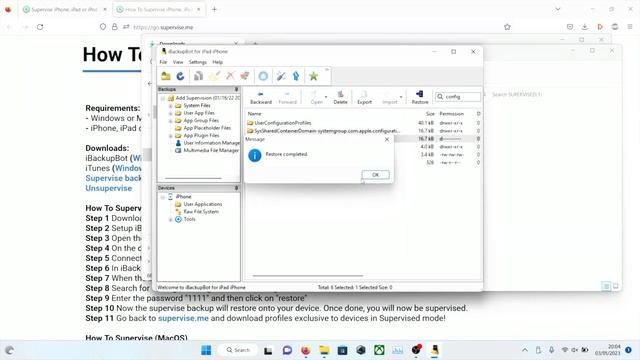640x360 pixels.
Task: Pin the Devices panel with its pushpin
Action: click(x=236, y=188)
